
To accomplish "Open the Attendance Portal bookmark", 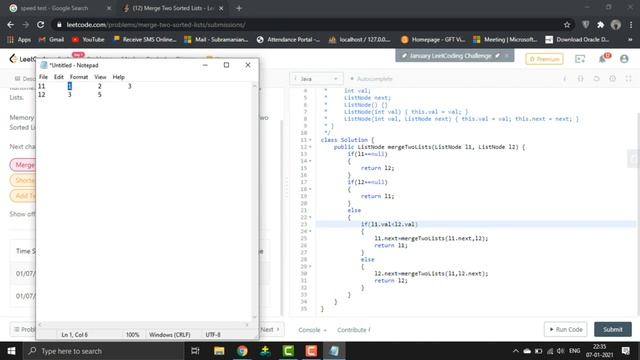I will (x=288, y=40).
